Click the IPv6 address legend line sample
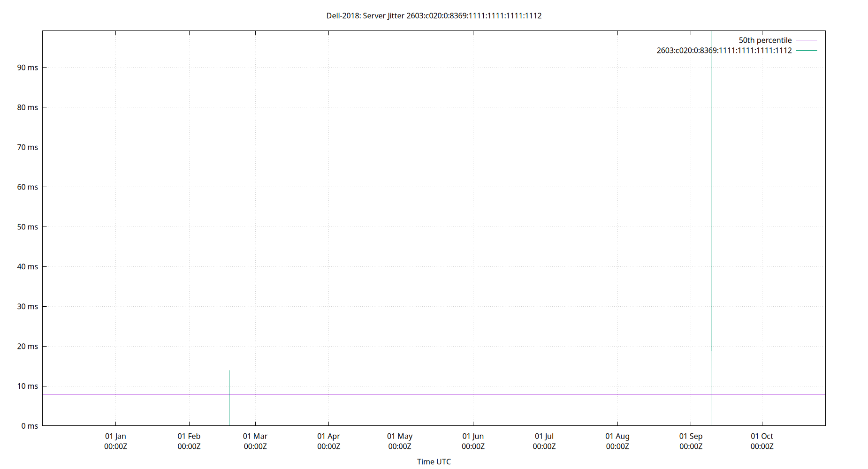Screen dimensions: 868x469 [807, 50]
